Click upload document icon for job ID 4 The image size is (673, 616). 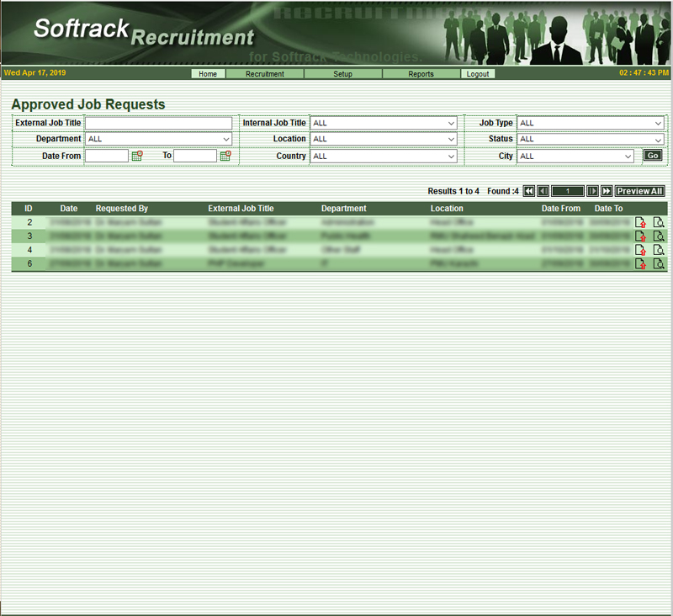tap(641, 250)
